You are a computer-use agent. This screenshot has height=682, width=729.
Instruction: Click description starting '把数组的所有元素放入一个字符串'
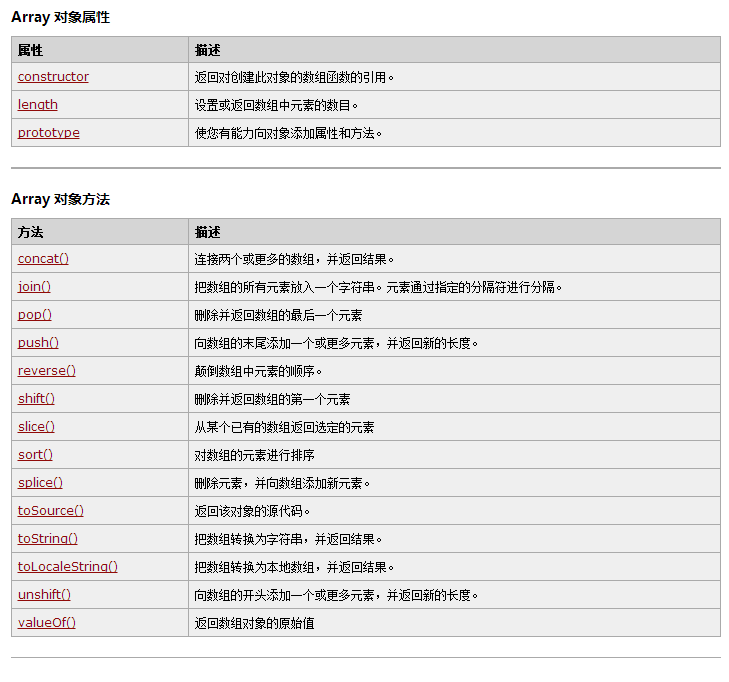click(x=378, y=287)
